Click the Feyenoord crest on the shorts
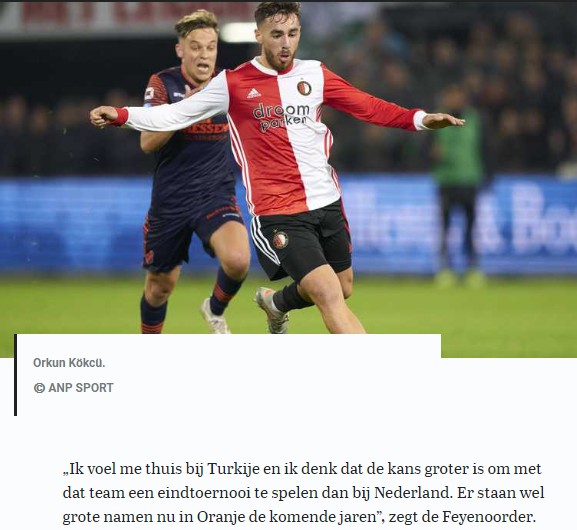This screenshot has height=530, width=577. coord(280,240)
